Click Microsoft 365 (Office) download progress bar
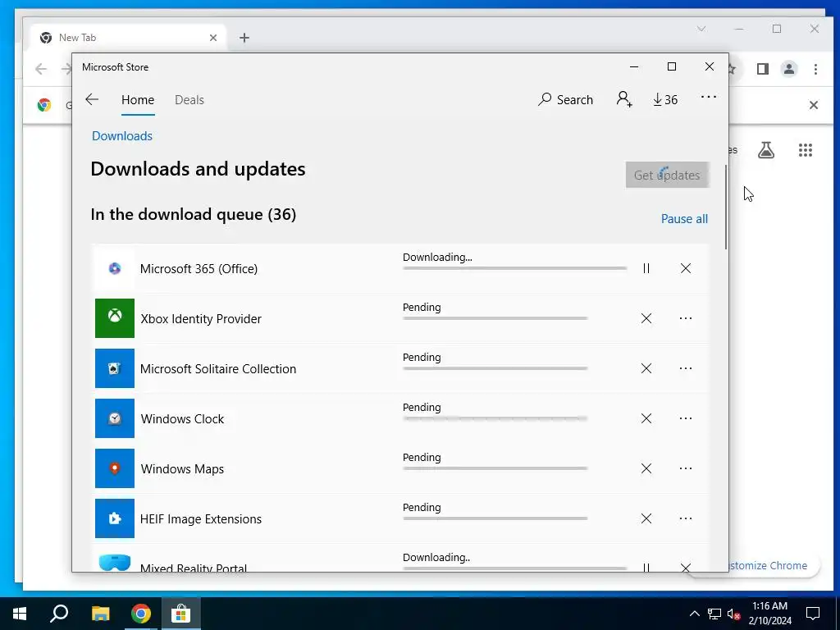Viewport: 840px width, 630px height. pos(514,268)
